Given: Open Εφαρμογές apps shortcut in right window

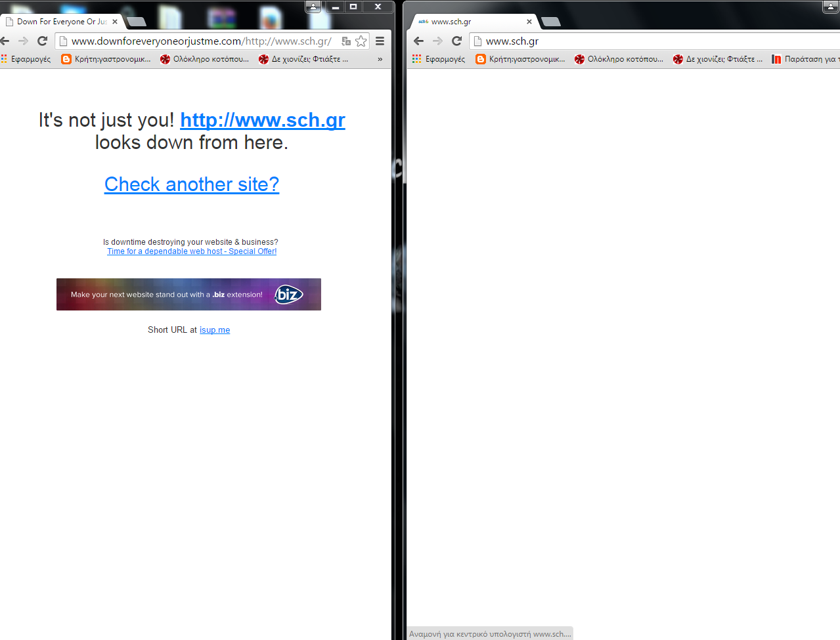Looking at the screenshot, I should [439, 59].
